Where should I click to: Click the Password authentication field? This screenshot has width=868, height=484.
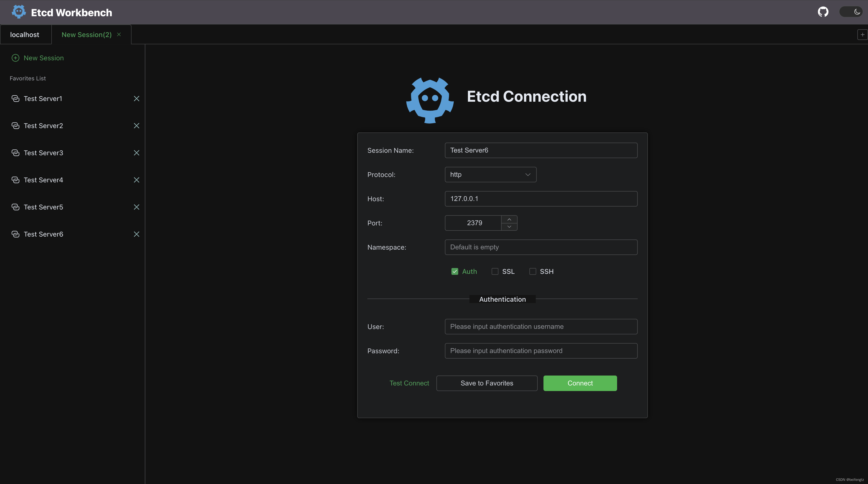[541, 351]
